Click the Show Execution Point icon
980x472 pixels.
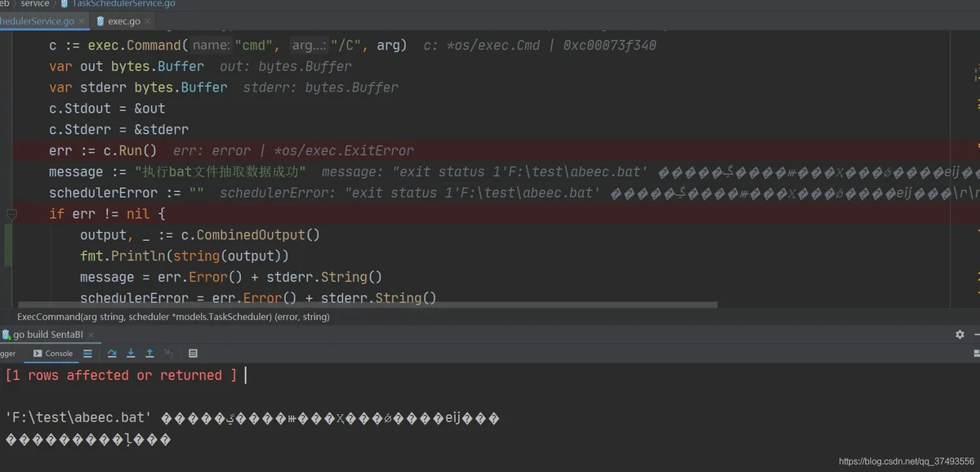click(x=87, y=354)
